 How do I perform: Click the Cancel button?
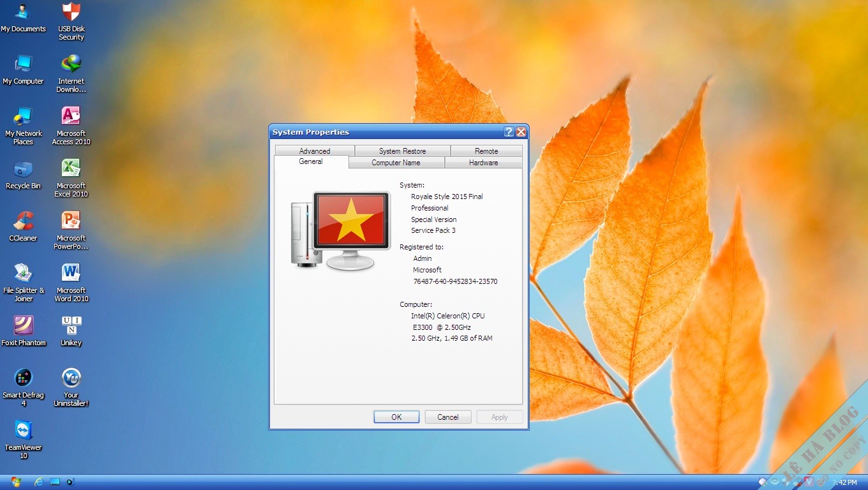pyautogui.click(x=448, y=417)
